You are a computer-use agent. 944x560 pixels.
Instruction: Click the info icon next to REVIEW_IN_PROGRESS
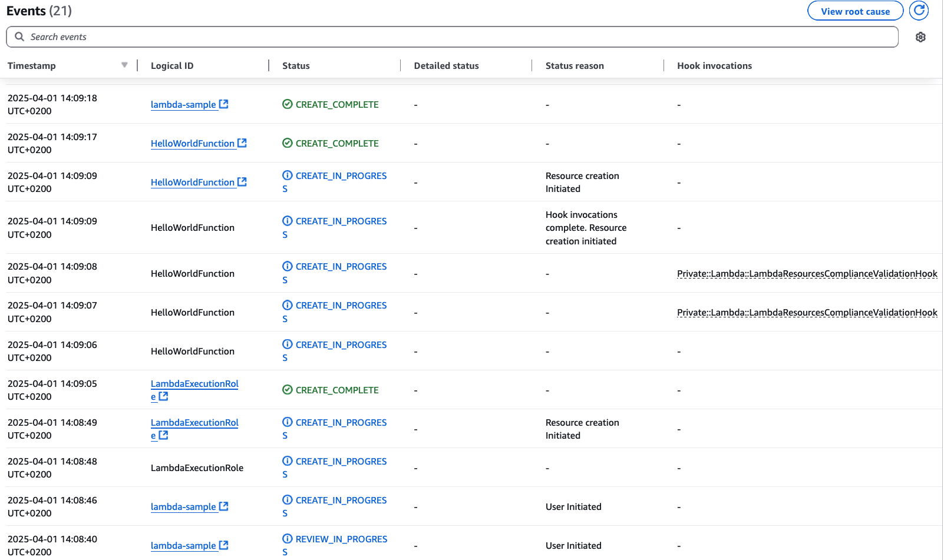point(287,538)
